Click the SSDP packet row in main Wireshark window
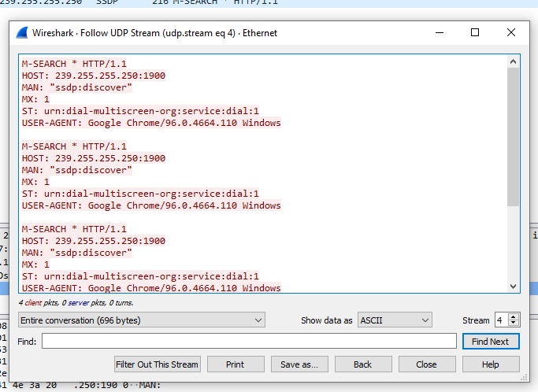 point(269,2)
